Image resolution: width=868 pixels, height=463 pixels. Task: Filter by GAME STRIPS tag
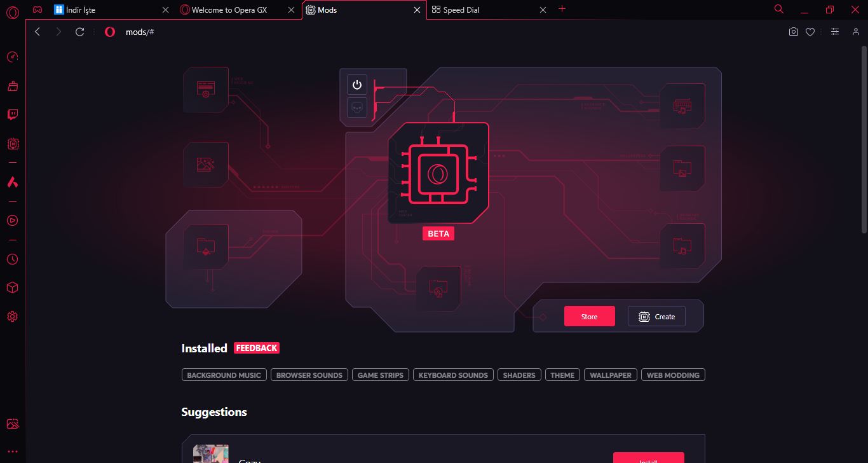pyautogui.click(x=381, y=375)
